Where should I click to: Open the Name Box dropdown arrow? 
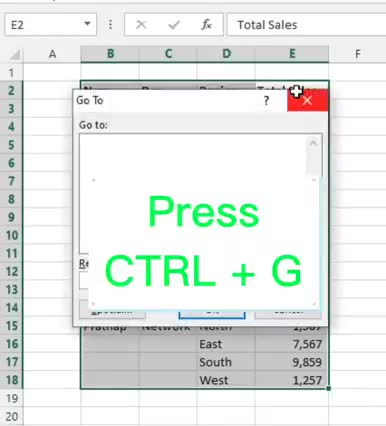tap(87, 24)
